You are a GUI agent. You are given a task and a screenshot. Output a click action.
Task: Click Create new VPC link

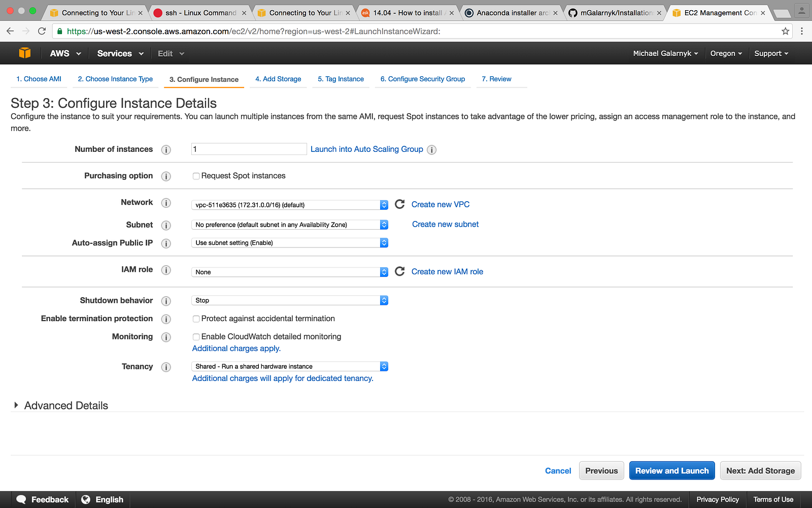point(441,204)
